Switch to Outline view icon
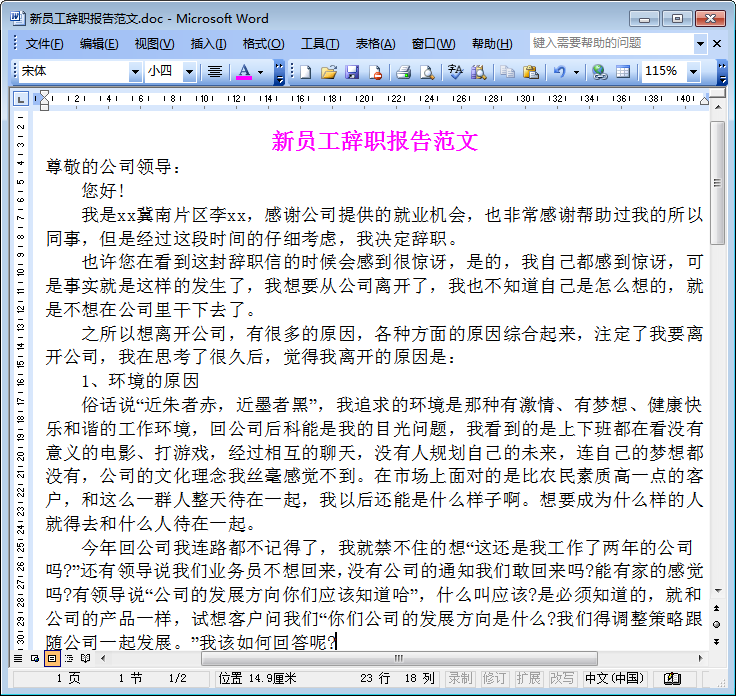The width and height of the screenshot is (736, 696). click(x=69, y=658)
